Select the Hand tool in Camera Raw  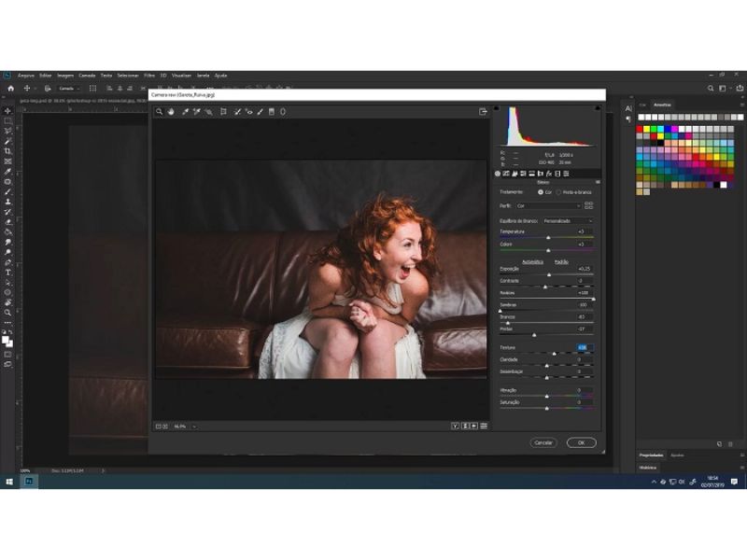[x=172, y=112]
